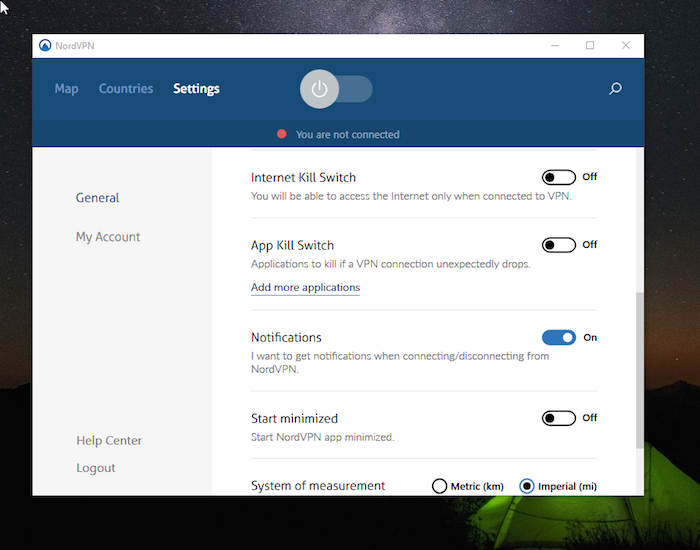
Task: Open My Account settings section
Action: 108,237
